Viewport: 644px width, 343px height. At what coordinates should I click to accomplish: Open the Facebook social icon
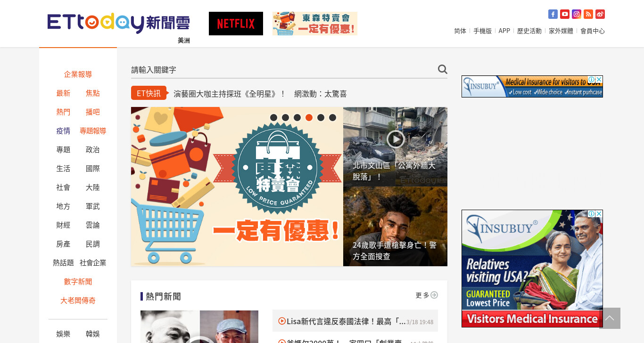pyautogui.click(x=553, y=14)
